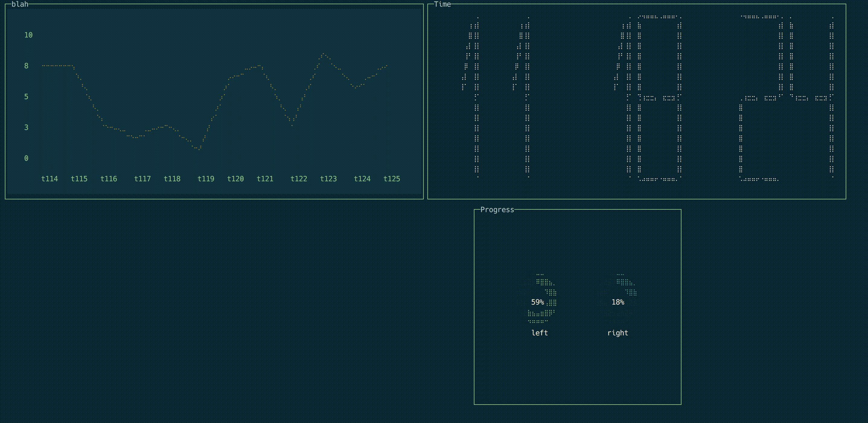868x423 pixels.
Task: Click the y-axis value 0
Action: [x=26, y=159]
